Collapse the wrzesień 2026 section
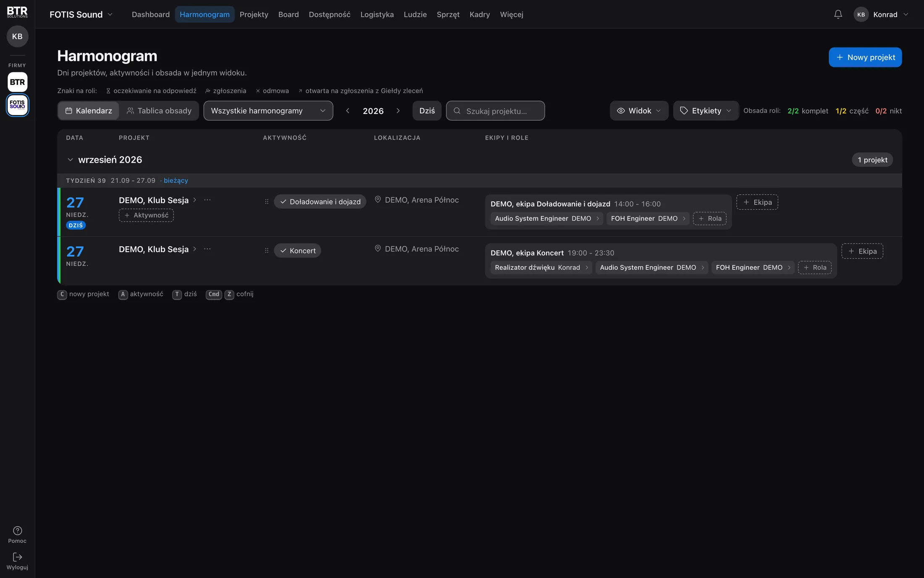The image size is (924, 578). tap(70, 160)
